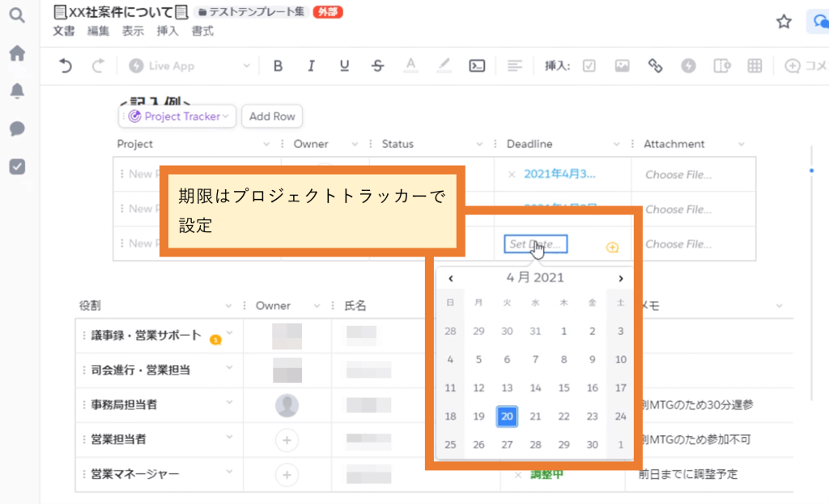Go to previous month in calendar
Image resolution: width=829 pixels, height=504 pixels.
point(450,278)
